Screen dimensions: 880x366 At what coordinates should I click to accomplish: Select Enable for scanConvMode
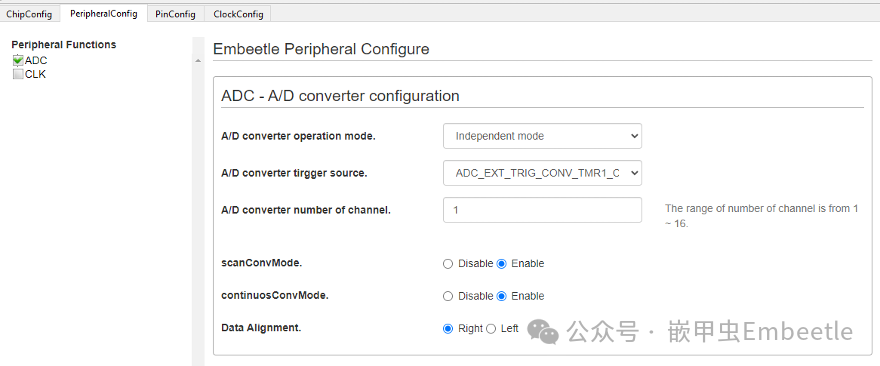click(x=502, y=263)
